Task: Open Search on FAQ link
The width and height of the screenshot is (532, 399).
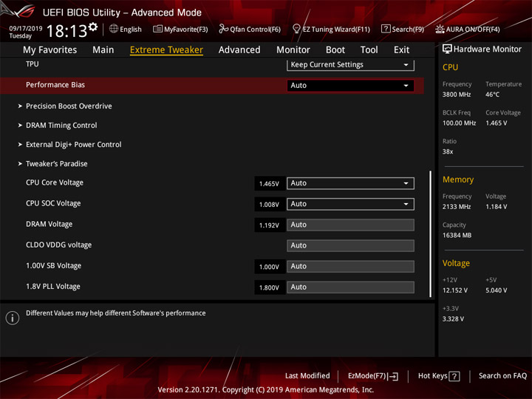Action: pyautogui.click(x=502, y=375)
